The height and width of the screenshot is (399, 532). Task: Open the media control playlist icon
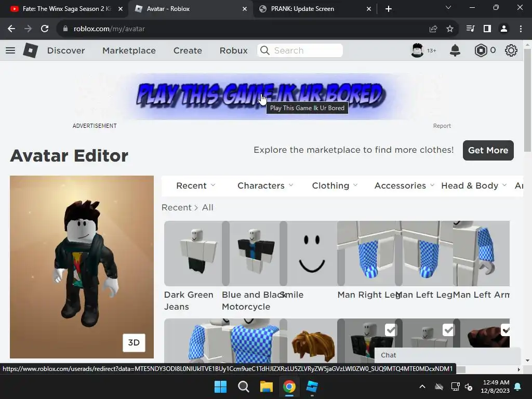point(470,29)
